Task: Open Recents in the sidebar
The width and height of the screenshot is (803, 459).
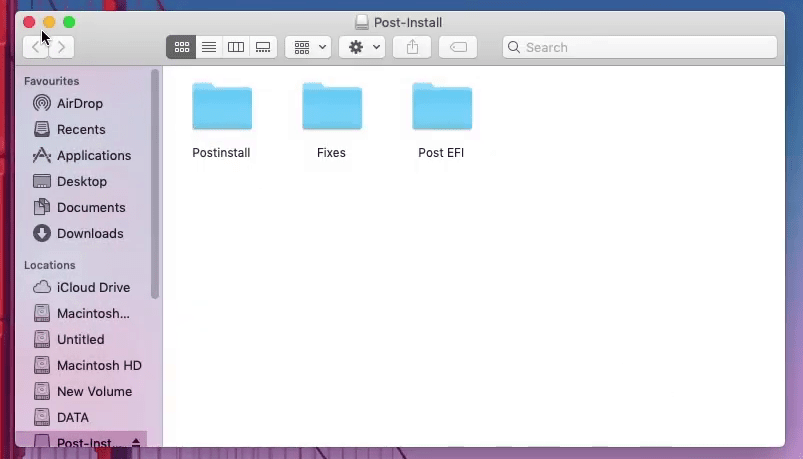Action: 81,130
